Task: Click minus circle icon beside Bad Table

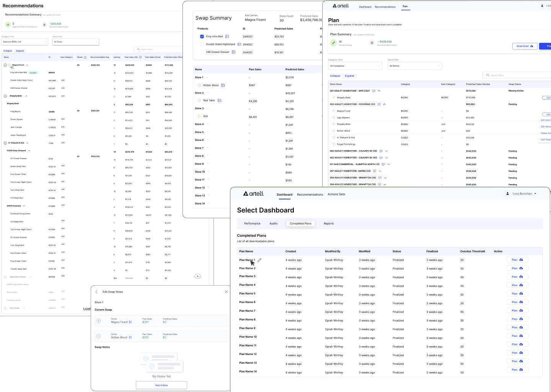Action: tap(199, 101)
